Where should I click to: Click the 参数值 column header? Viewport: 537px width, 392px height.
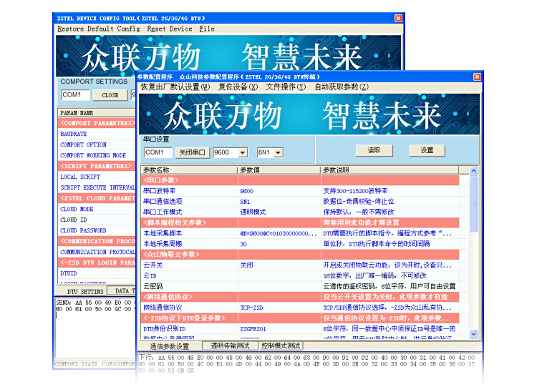point(279,170)
